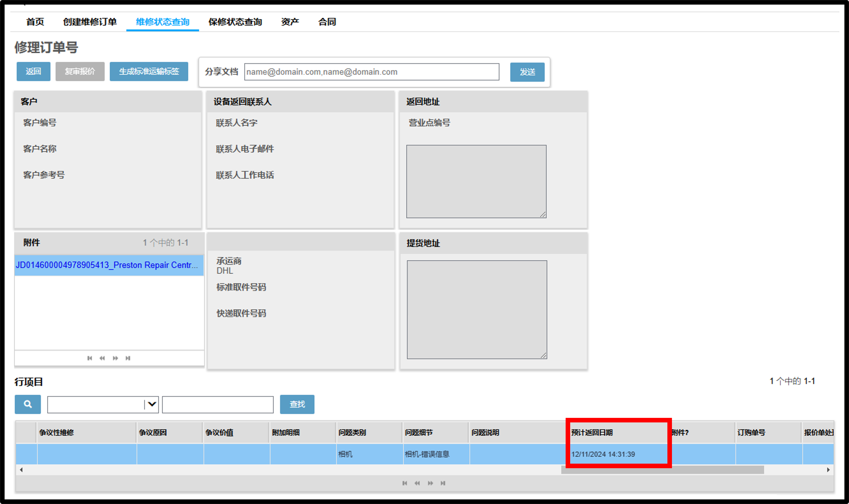Open the 资产 tab

pyautogui.click(x=290, y=22)
